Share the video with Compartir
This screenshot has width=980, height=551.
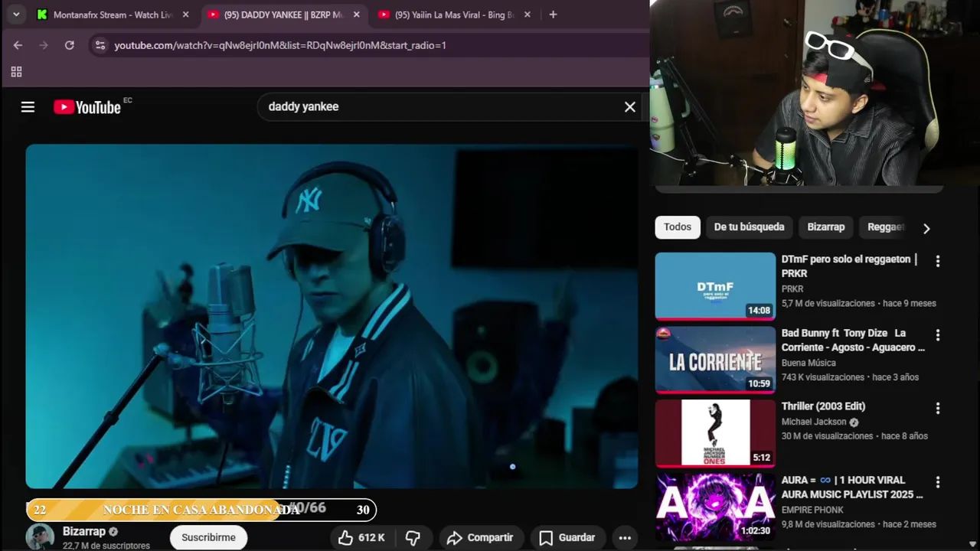(480, 538)
